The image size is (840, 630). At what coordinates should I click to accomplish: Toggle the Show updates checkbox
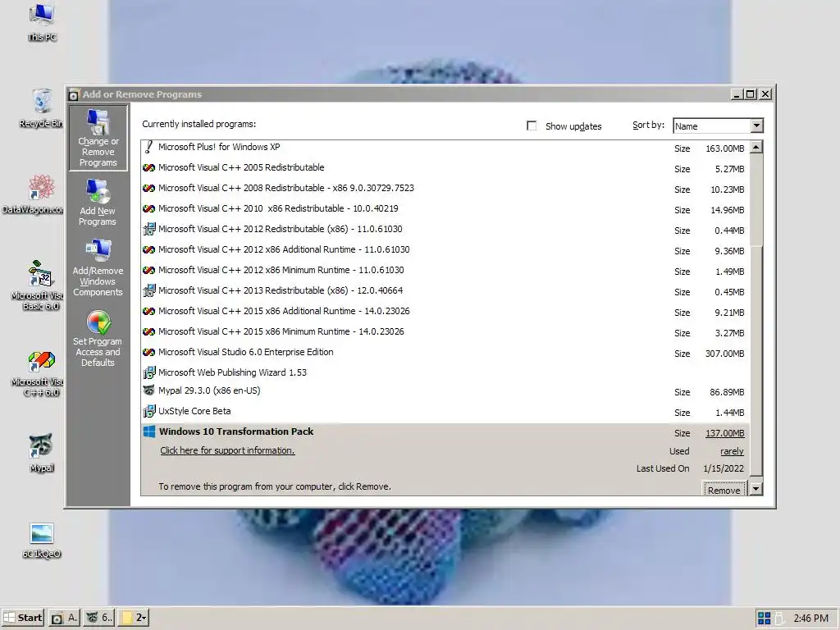click(532, 126)
